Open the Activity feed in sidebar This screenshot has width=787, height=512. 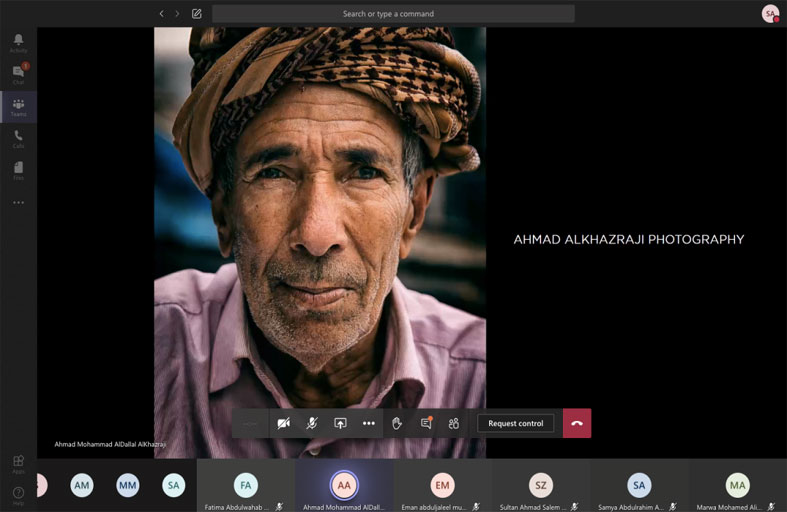(18, 42)
